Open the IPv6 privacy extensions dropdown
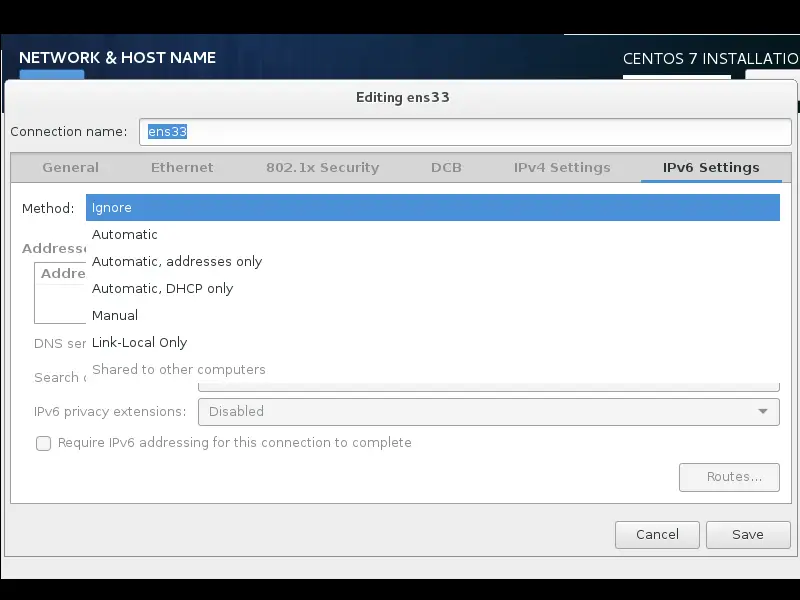Image resolution: width=800 pixels, height=600 pixels. coord(488,412)
